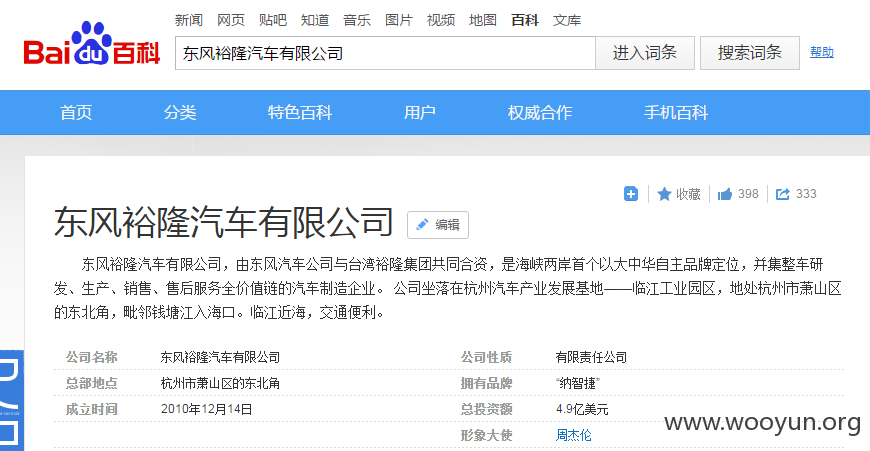This screenshot has height=451, width=870.
Task: Open the 地图 top link
Action: [x=483, y=21]
